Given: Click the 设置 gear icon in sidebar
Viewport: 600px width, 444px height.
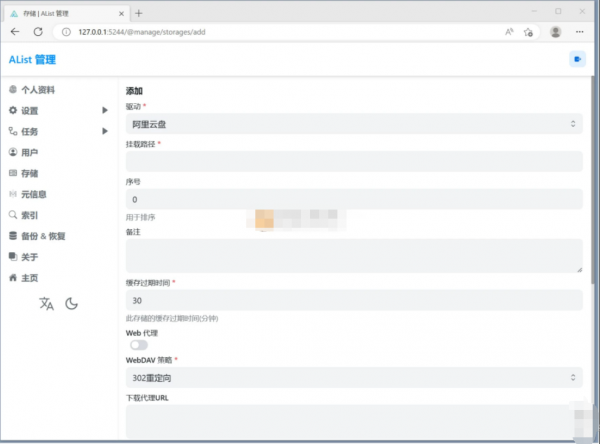Looking at the screenshot, I should pyautogui.click(x=13, y=110).
